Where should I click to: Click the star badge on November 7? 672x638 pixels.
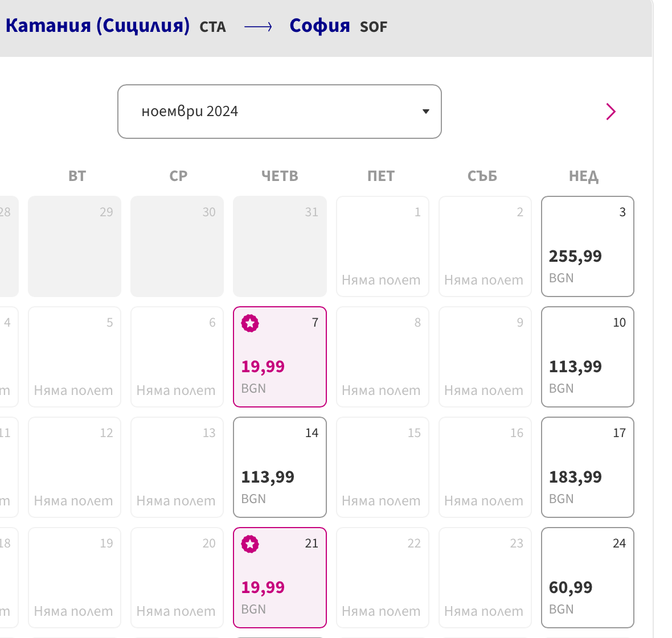coord(250,323)
